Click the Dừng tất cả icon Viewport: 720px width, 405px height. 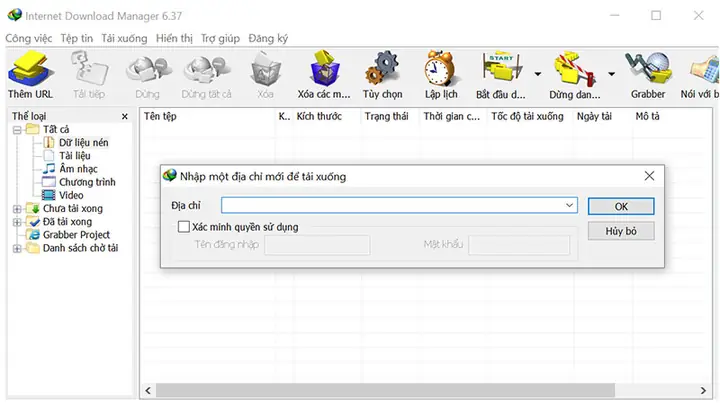pyautogui.click(x=206, y=70)
